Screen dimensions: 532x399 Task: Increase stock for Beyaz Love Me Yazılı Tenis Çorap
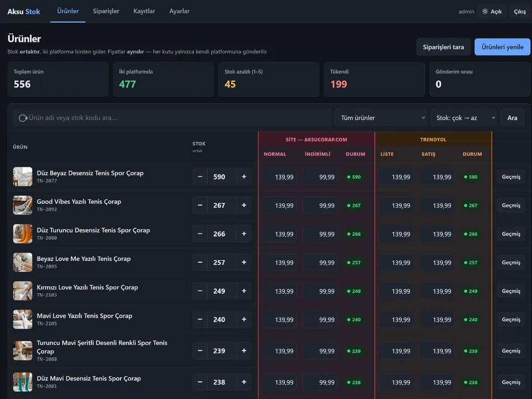point(244,262)
